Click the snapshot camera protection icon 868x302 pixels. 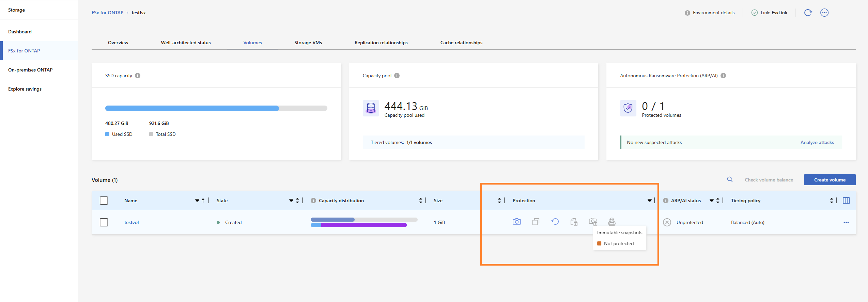click(x=516, y=222)
